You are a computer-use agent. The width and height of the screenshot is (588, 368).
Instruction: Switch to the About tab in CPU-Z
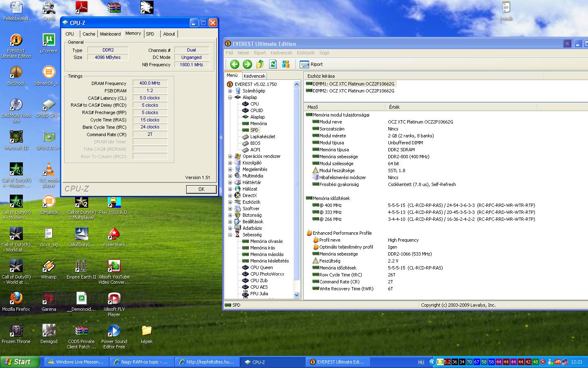click(169, 34)
